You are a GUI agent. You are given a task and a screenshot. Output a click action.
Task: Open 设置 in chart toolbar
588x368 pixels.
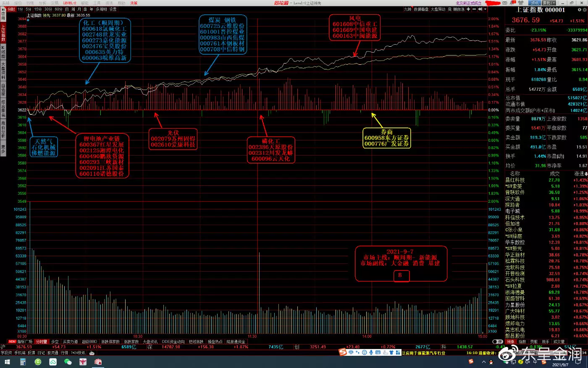(113, 9)
